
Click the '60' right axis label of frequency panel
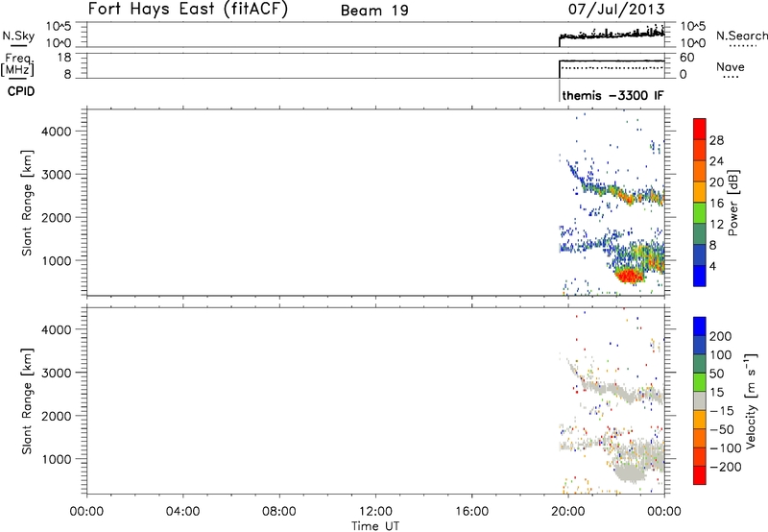pyautogui.click(x=687, y=58)
